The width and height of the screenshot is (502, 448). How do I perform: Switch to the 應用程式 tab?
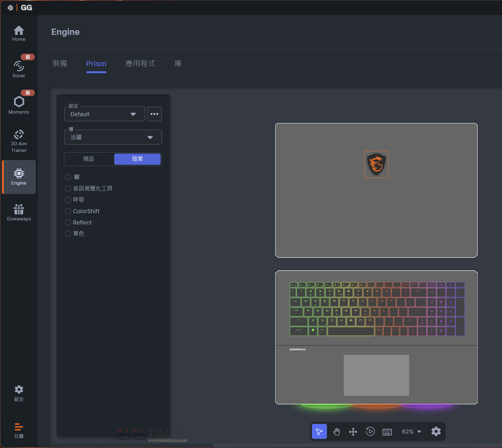click(140, 64)
